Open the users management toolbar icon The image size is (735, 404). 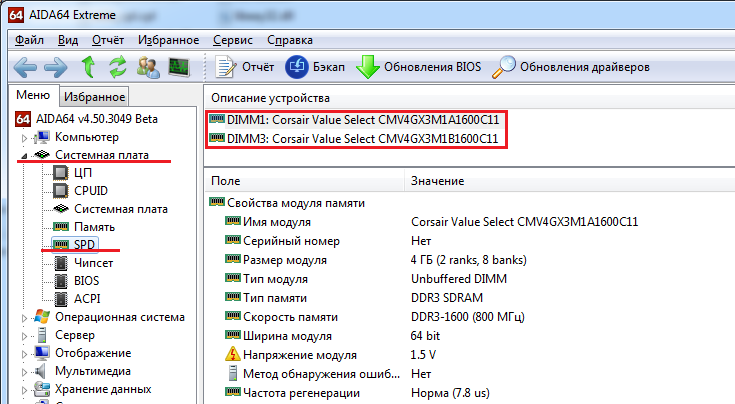tap(148, 67)
